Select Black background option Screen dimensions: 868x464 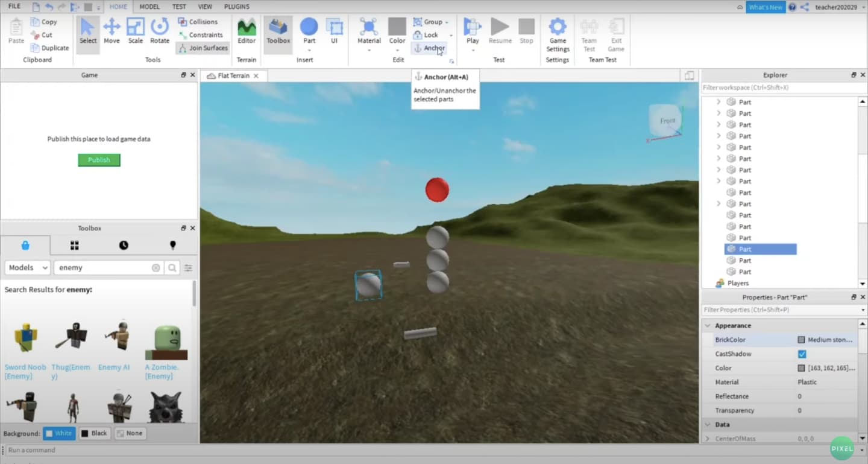pos(93,433)
